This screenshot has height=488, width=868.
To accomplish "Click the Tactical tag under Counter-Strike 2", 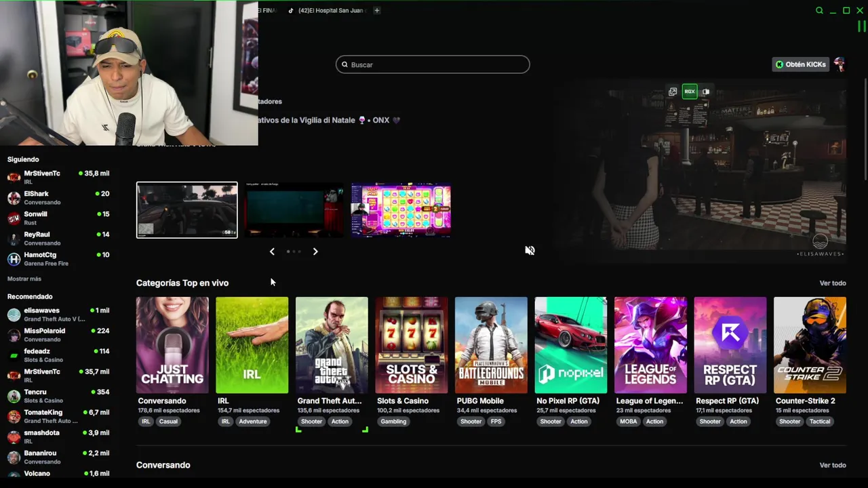I will point(820,422).
